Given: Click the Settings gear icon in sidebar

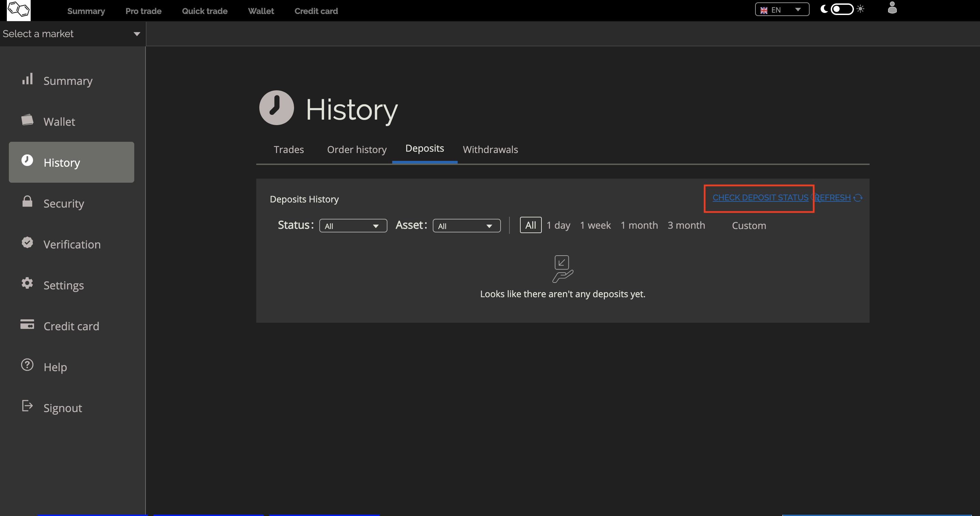Looking at the screenshot, I should [27, 283].
